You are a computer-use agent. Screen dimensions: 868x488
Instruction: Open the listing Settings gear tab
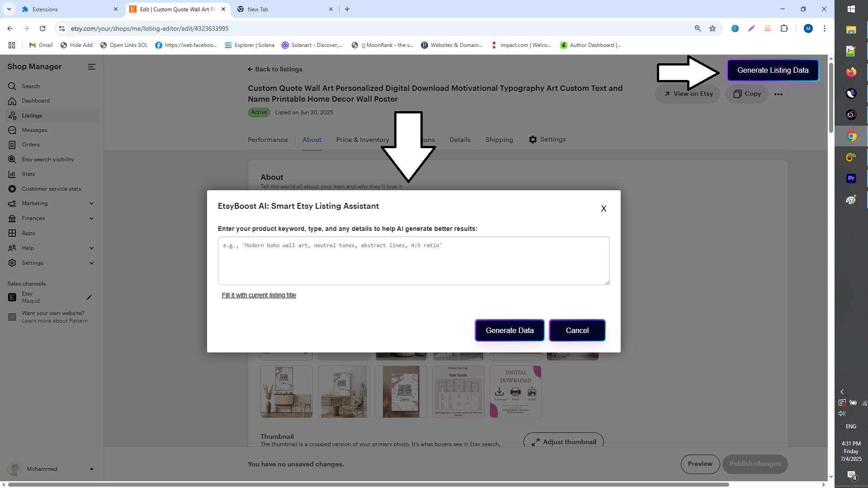pyautogui.click(x=547, y=140)
